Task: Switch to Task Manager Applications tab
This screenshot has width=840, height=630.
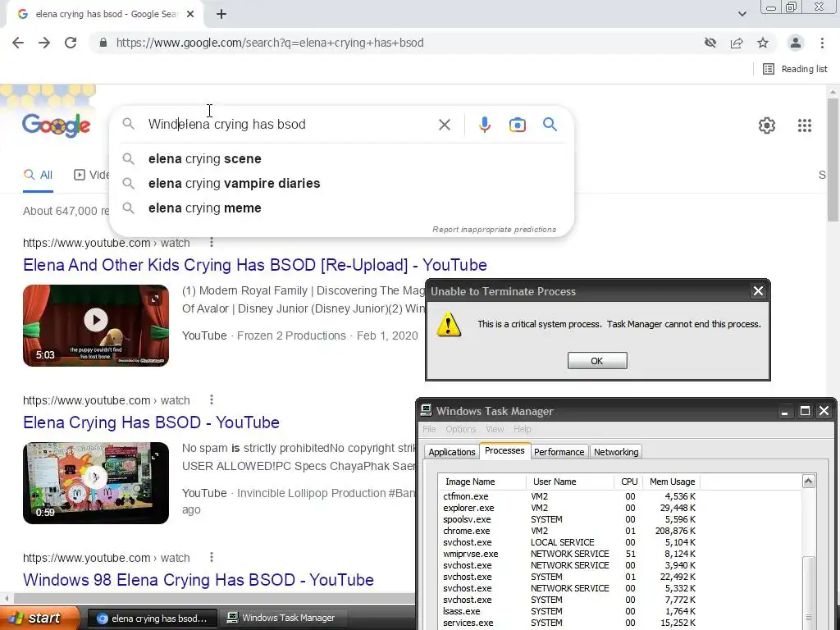Action: 452,452
